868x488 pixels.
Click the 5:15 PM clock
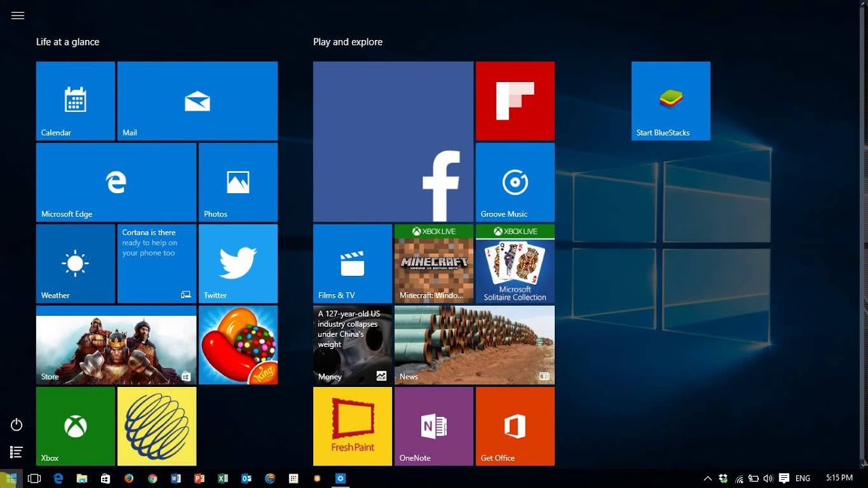point(840,479)
